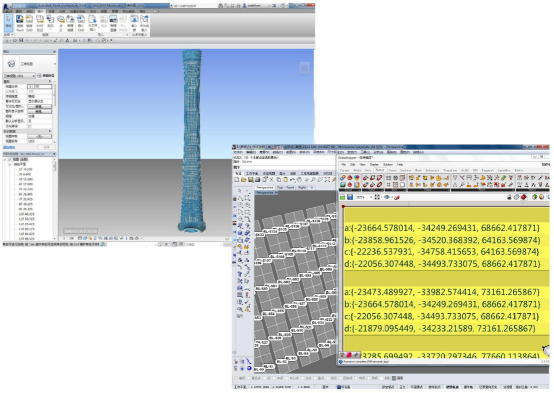Viewport: 554px width, 393px height.
Task: Switch to the Top viewport tab in Rhino
Action: click(x=280, y=187)
